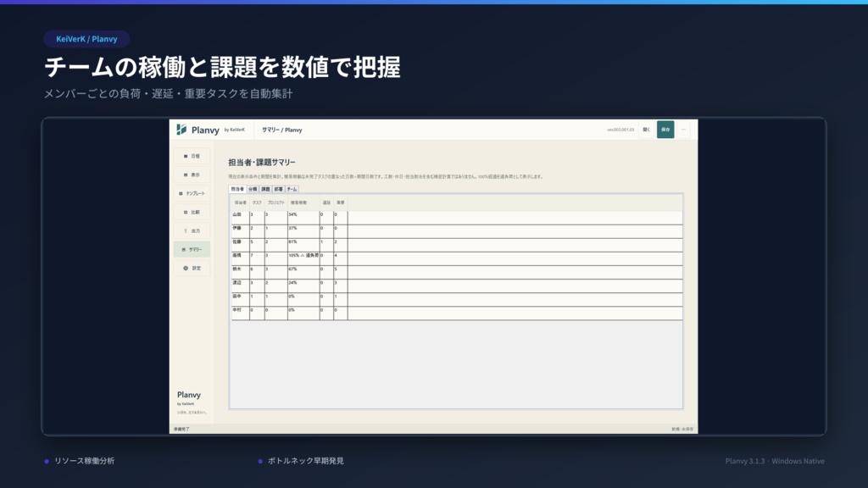
Task: Click the 準備完了 status bar text
Action: click(x=181, y=430)
